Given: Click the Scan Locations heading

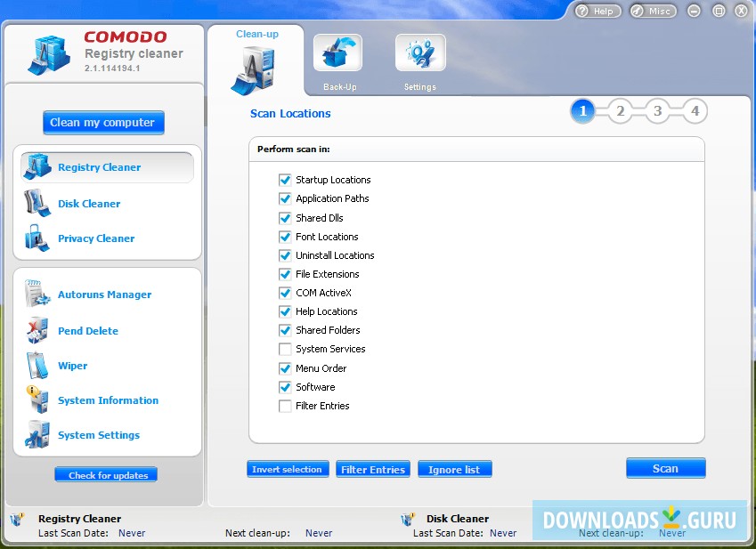Looking at the screenshot, I should pyautogui.click(x=290, y=114).
